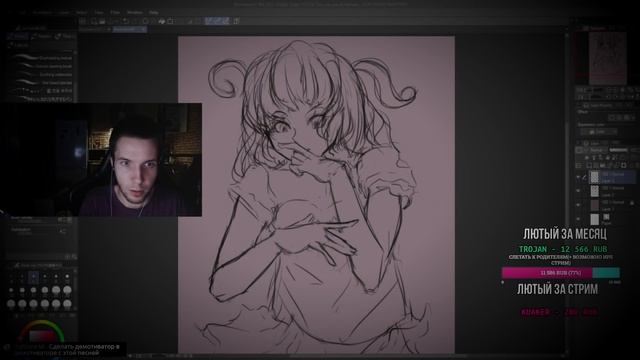Open sub tool detail wrench icon in Tool Property
Screen dimensions: 640x360
coord(74,257)
